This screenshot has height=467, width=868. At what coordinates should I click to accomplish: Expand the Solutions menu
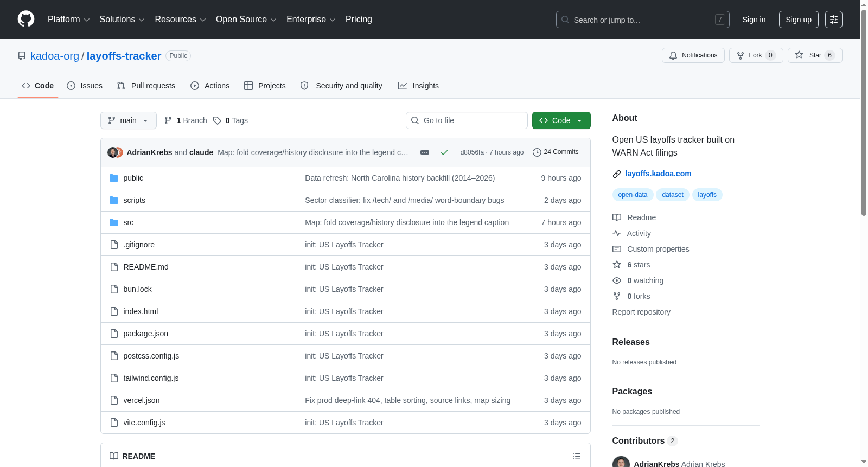pyautogui.click(x=122, y=20)
